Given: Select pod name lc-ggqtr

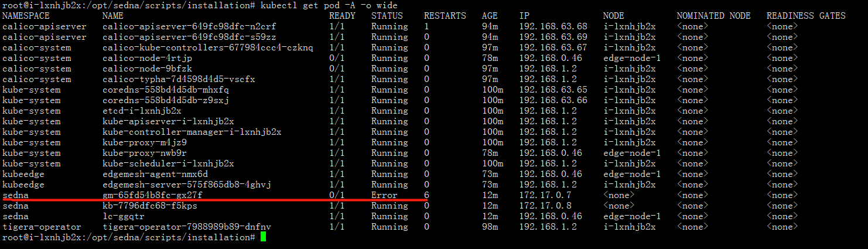Looking at the screenshot, I should tap(123, 216).
